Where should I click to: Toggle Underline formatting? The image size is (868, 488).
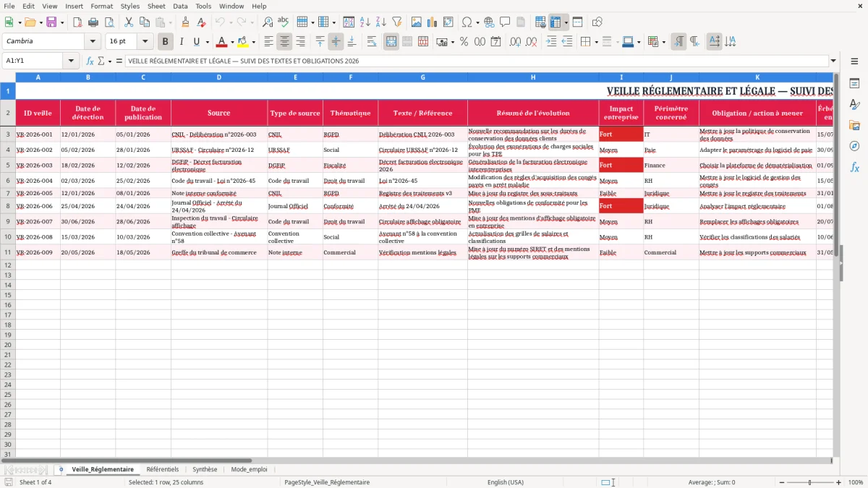(197, 42)
